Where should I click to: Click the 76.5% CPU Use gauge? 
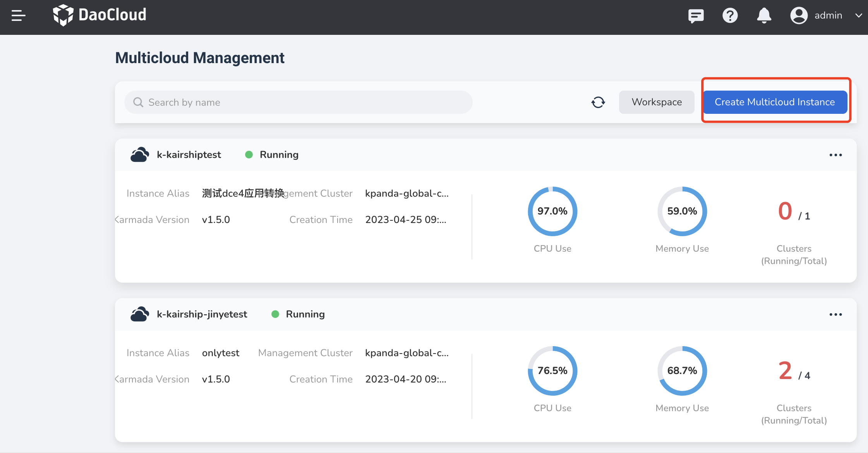click(552, 371)
